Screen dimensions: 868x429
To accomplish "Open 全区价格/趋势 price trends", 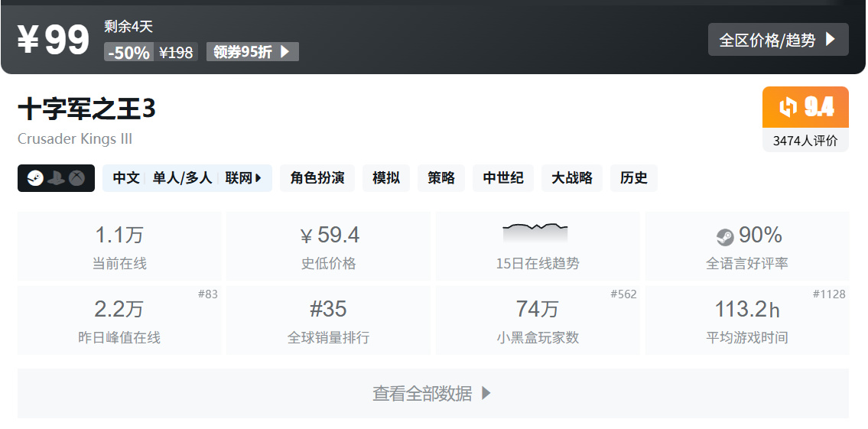I will coord(778,39).
